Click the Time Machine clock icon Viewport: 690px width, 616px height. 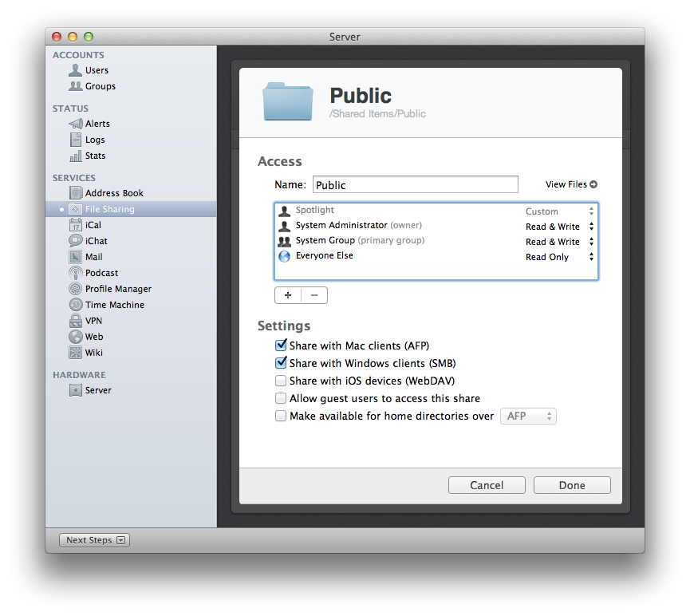tap(75, 305)
